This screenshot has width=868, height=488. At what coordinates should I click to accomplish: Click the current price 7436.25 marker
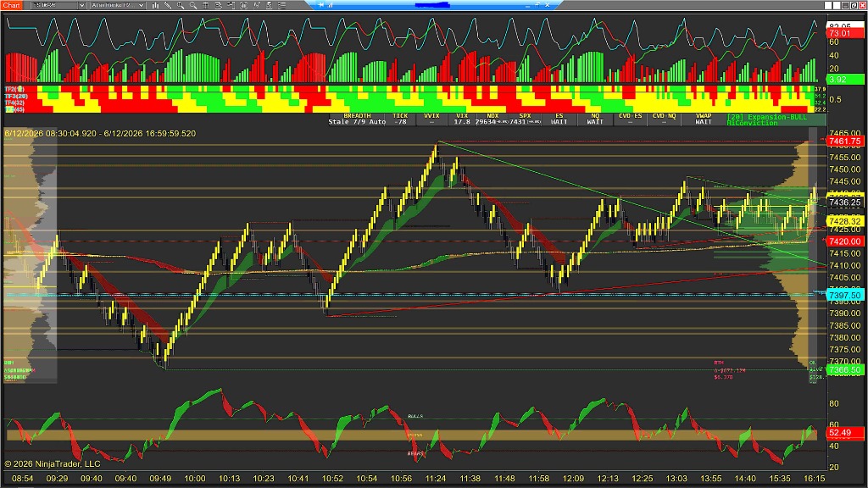tap(845, 202)
